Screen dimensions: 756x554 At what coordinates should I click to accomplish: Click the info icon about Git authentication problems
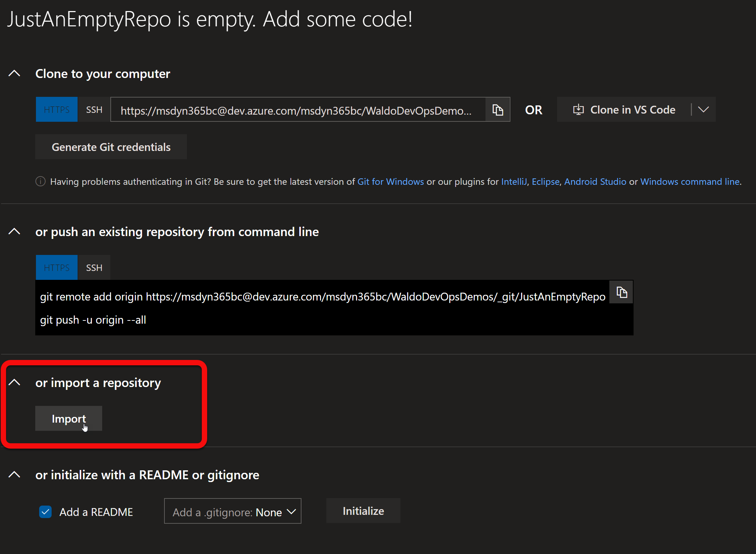[40, 181]
